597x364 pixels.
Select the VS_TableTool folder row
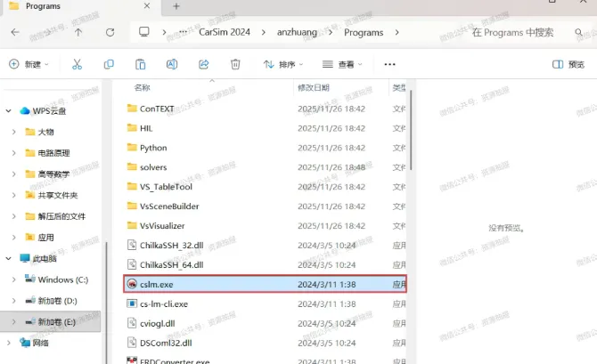click(x=265, y=187)
